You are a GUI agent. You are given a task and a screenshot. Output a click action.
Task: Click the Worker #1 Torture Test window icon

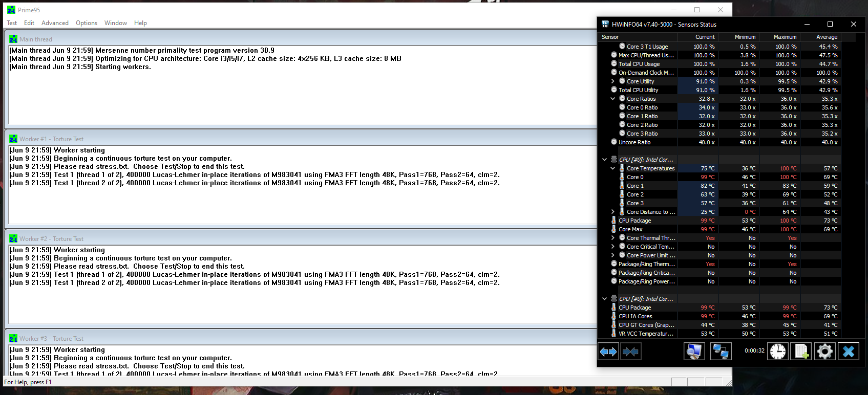[13, 139]
